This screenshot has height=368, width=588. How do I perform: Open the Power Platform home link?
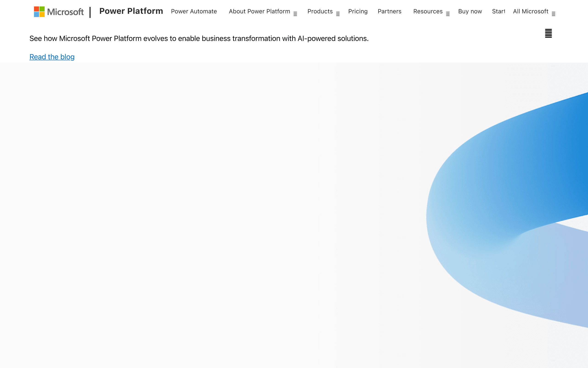pyautogui.click(x=131, y=11)
